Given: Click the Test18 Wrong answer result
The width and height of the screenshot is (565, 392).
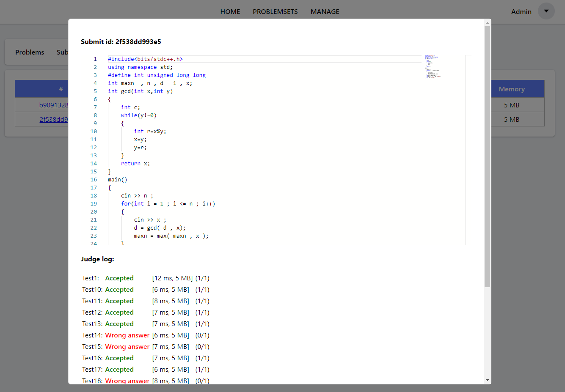Looking at the screenshot, I should point(127,381).
